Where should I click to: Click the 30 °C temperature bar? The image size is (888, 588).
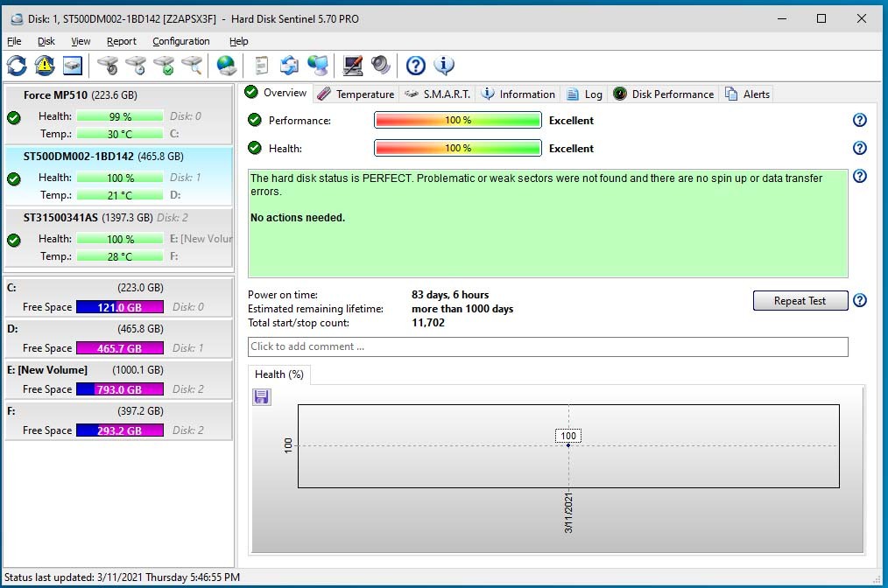[120, 134]
